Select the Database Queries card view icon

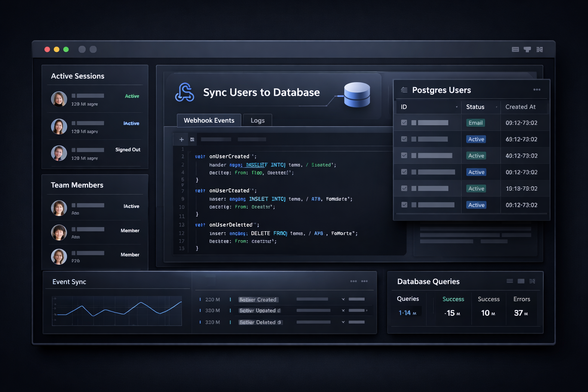tap(521, 281)
